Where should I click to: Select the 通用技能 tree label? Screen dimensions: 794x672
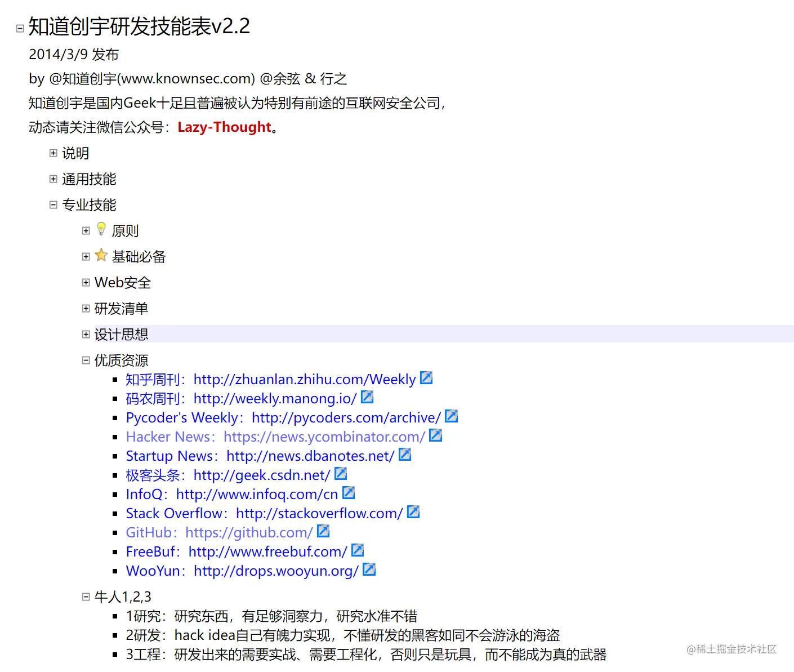pyautogui.click(x=89, y=179)
